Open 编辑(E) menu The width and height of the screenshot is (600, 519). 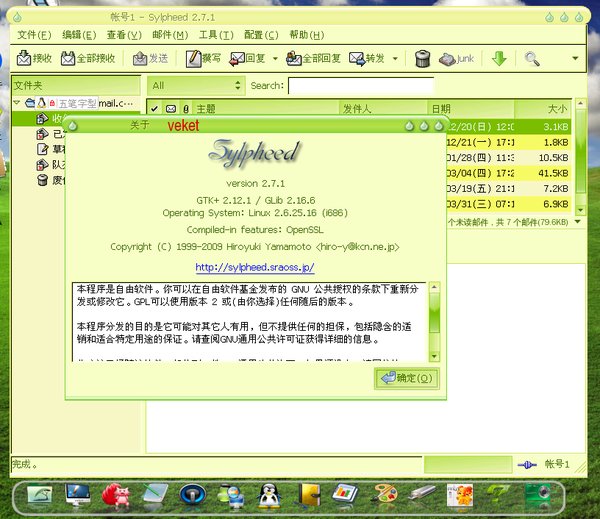[x=79, y=35]
